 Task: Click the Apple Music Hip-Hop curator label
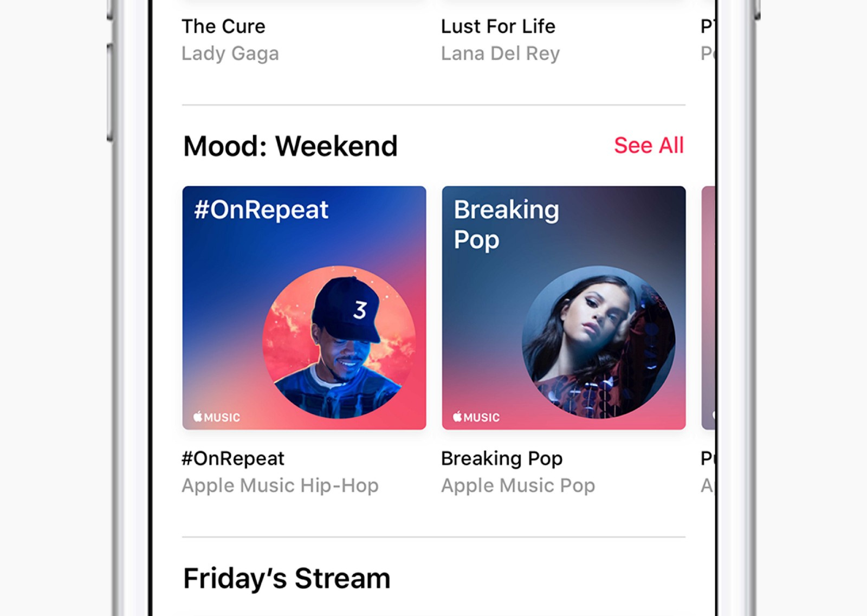280,486
